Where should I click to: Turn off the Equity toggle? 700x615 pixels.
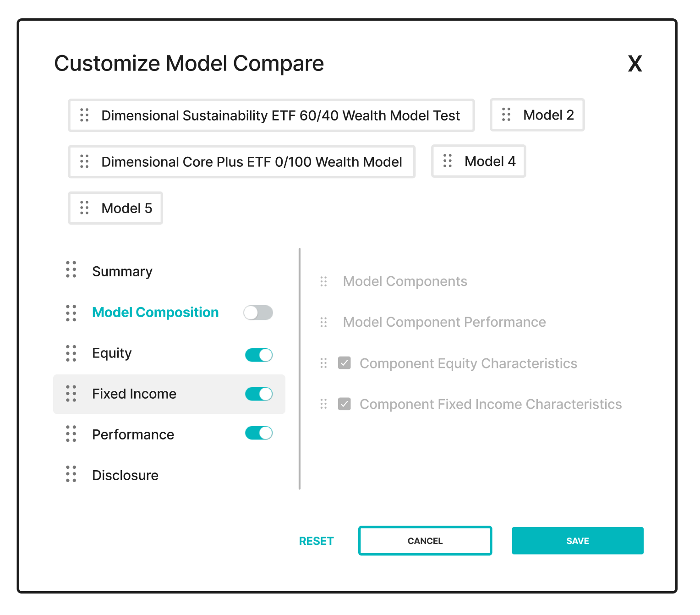(x=259, y=355)
